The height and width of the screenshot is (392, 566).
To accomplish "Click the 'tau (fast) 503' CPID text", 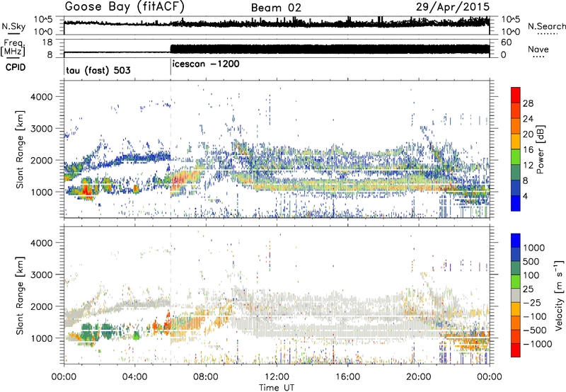I will [98, 70].
